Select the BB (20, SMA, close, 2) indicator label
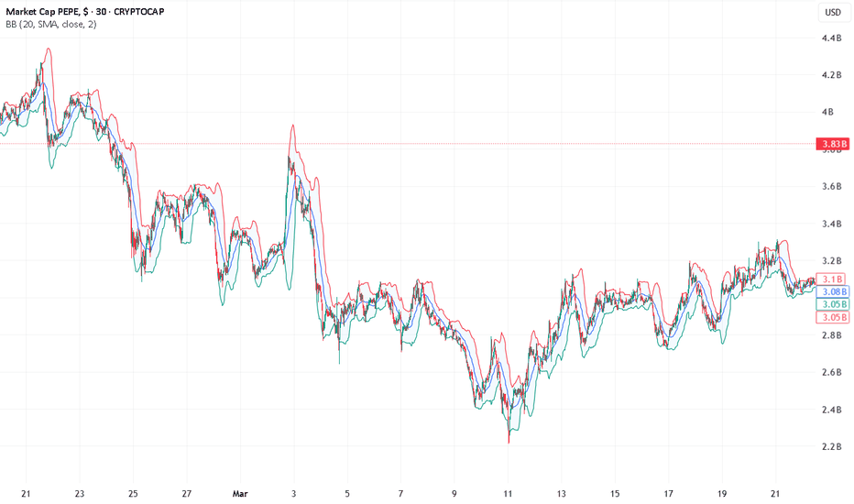Screen dimensions: 854x504 pyautogui.click(x=51, y=25)
